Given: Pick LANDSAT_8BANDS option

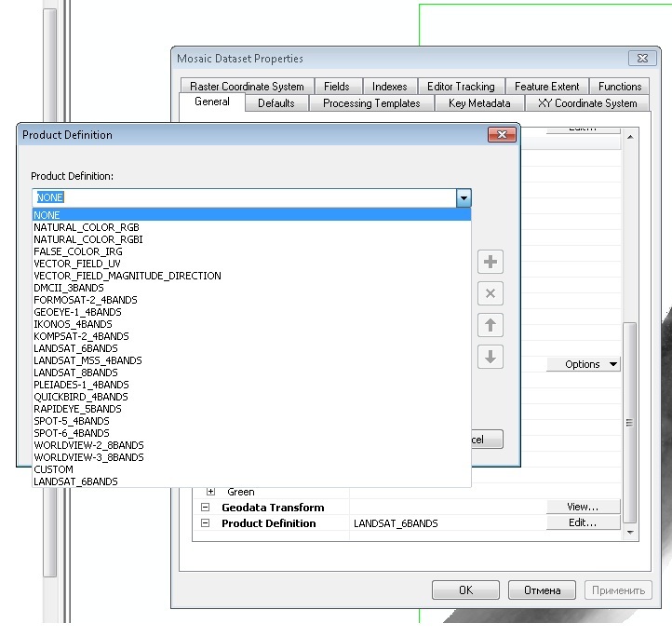Looking at the screenshot, I should coord(251,373).
